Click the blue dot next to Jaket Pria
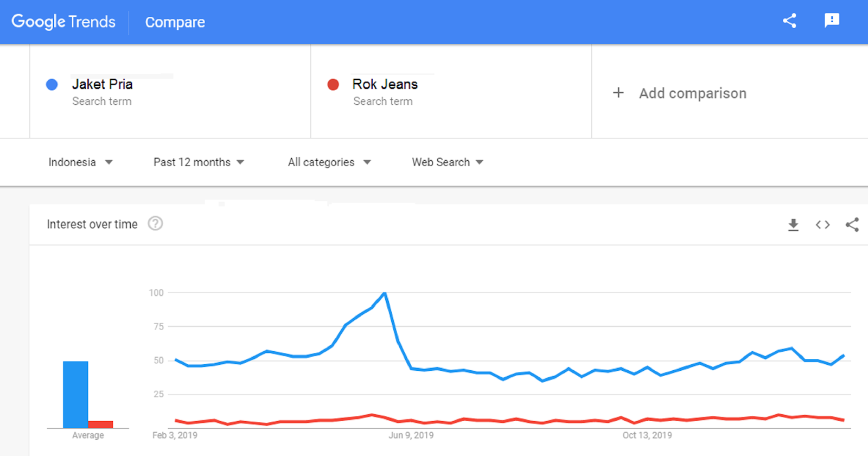Viewport: 868px width, 456px height. 52,85
